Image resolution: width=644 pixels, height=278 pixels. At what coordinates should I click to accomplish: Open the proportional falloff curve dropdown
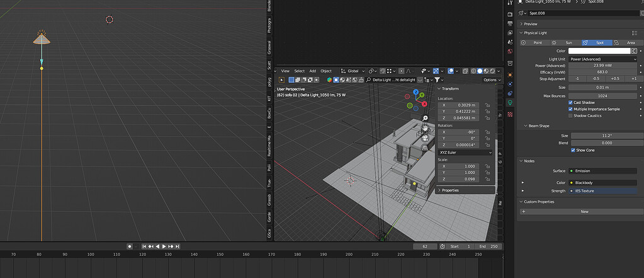click(409, 71)
